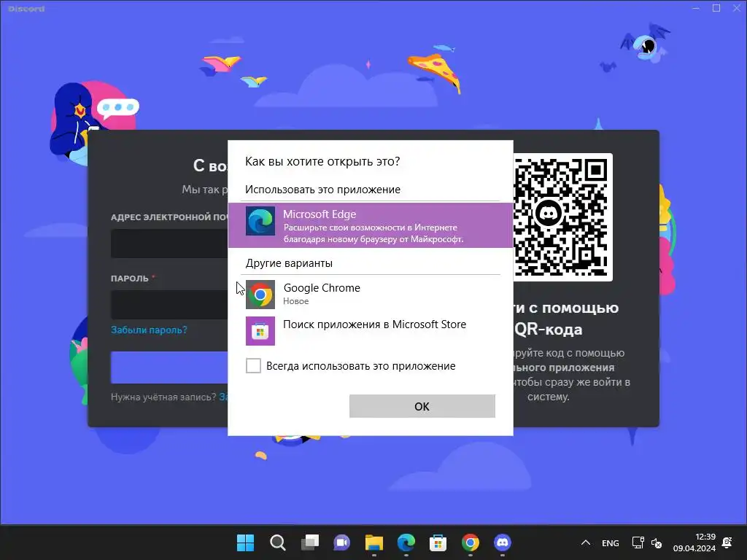Open File Explorer from taskbar

click(374, 542)
